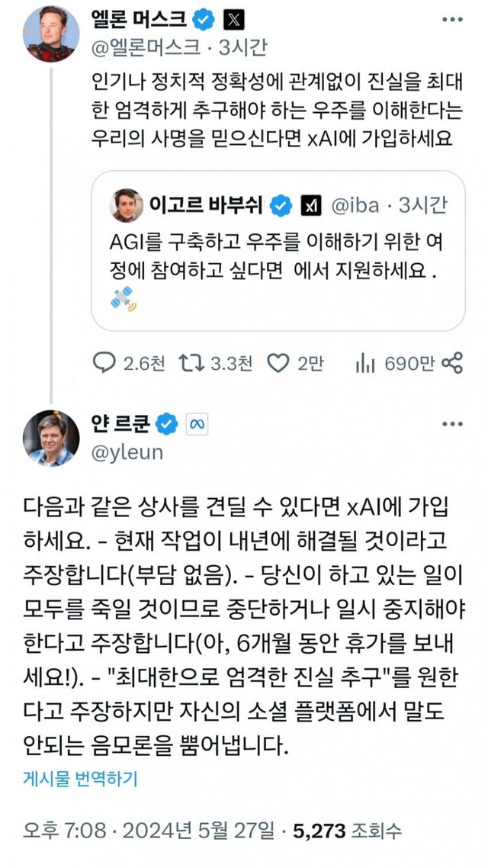Screen dimensions: 488x868
Task: Open view analytics icon showing 690만
Action: (x=364, y=364)
